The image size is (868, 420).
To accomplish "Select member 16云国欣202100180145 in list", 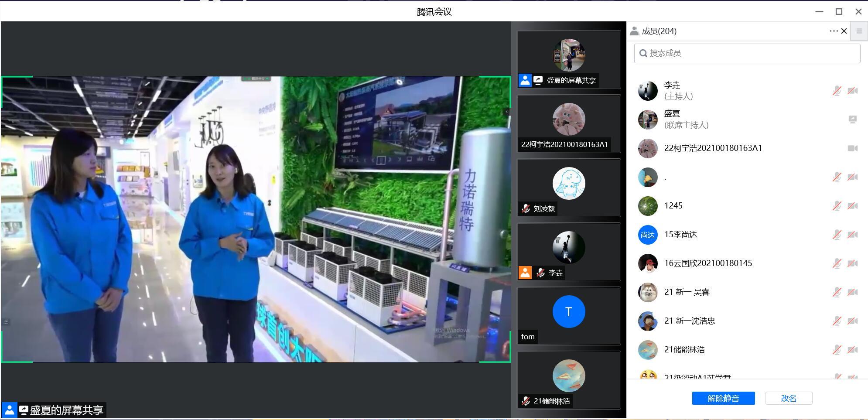I will [747, 263].
